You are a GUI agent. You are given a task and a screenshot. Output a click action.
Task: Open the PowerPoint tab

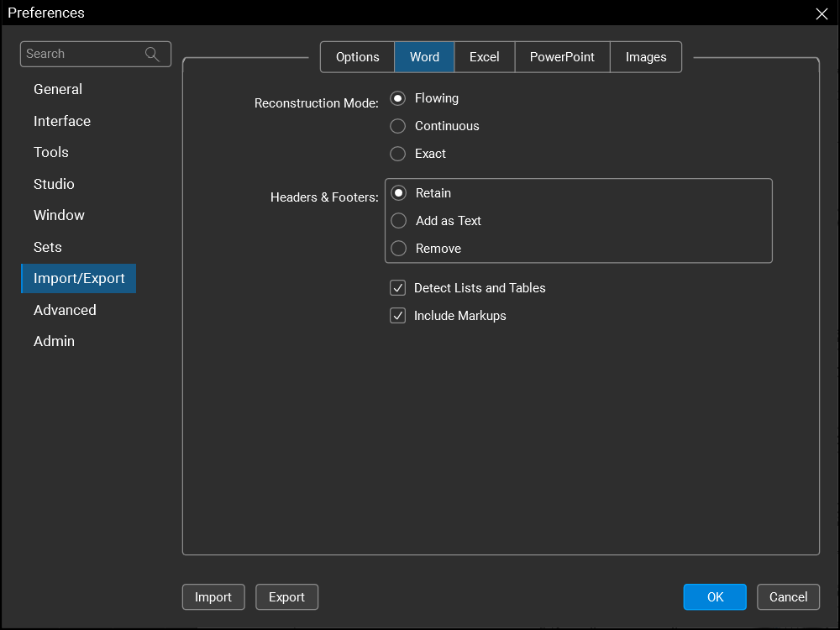tap(562, 57)
